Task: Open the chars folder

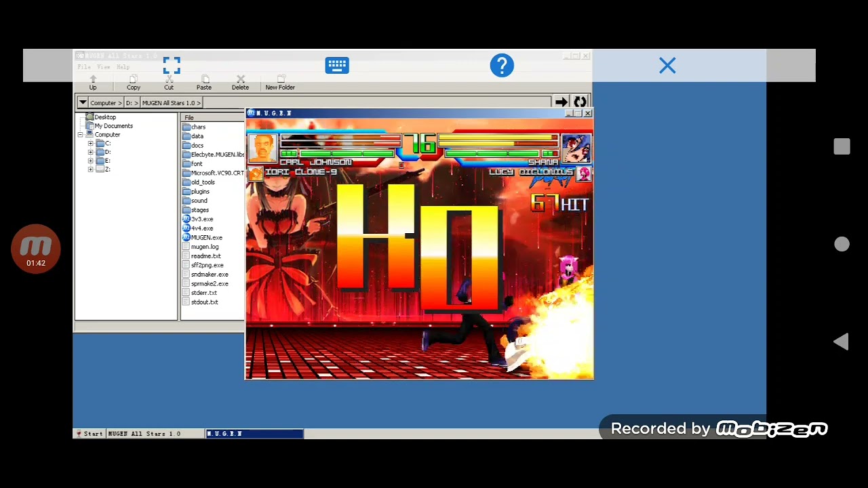Action: coord(194,127)
